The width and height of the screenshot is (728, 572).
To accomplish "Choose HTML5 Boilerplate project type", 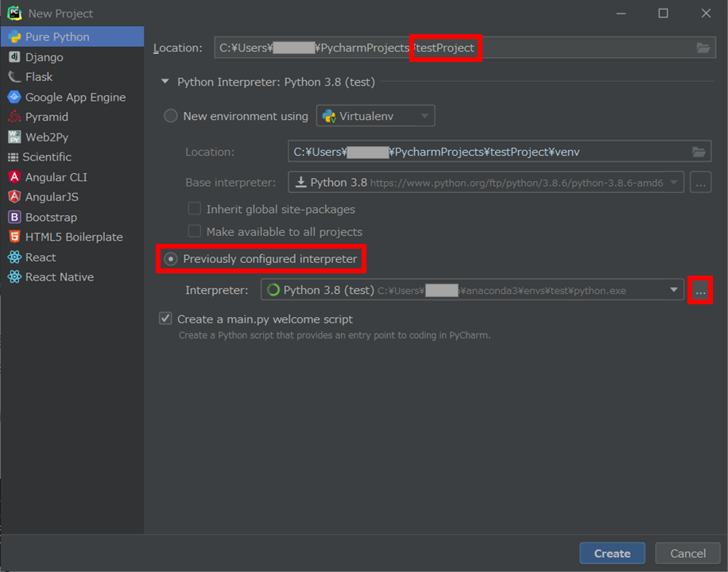I will click(x=72, y=237).
